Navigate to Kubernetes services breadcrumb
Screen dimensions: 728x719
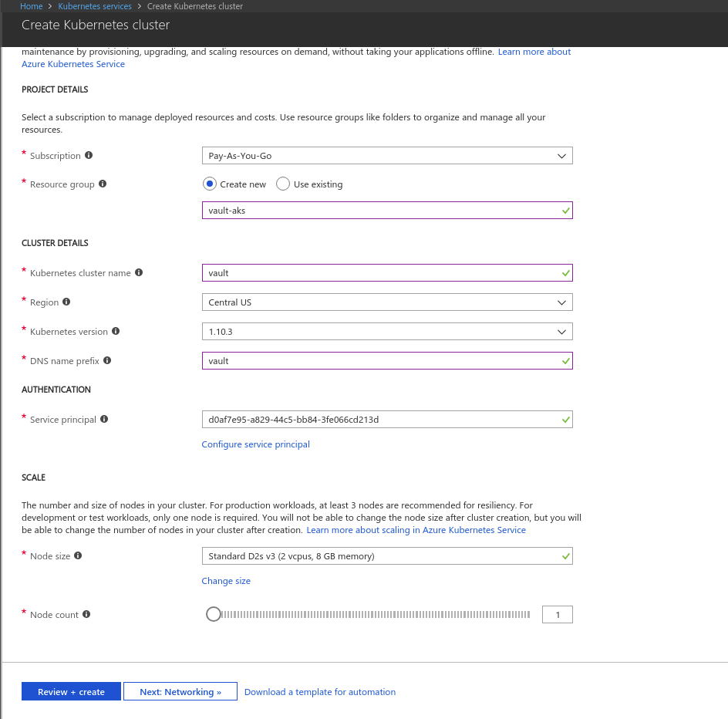[x=96, y=6]
